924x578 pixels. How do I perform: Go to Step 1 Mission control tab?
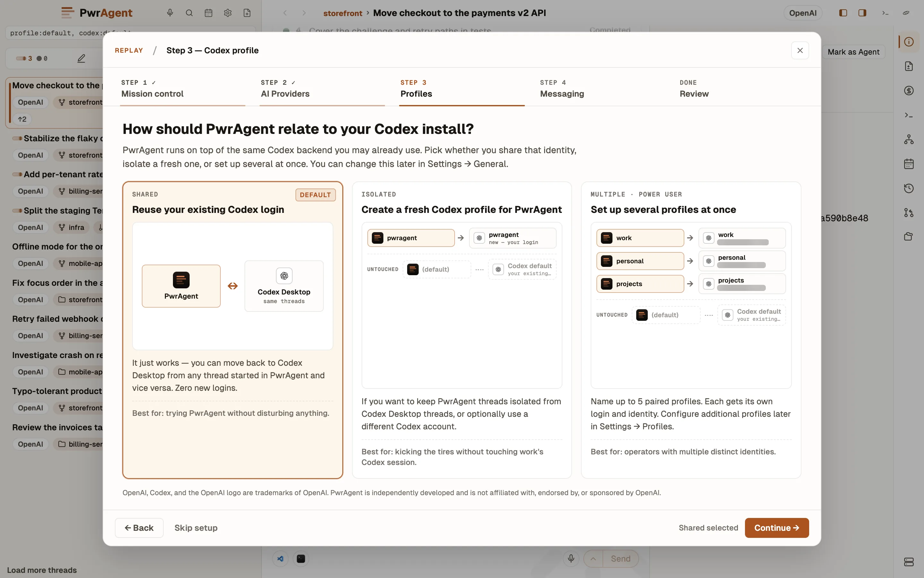(183, 89)
